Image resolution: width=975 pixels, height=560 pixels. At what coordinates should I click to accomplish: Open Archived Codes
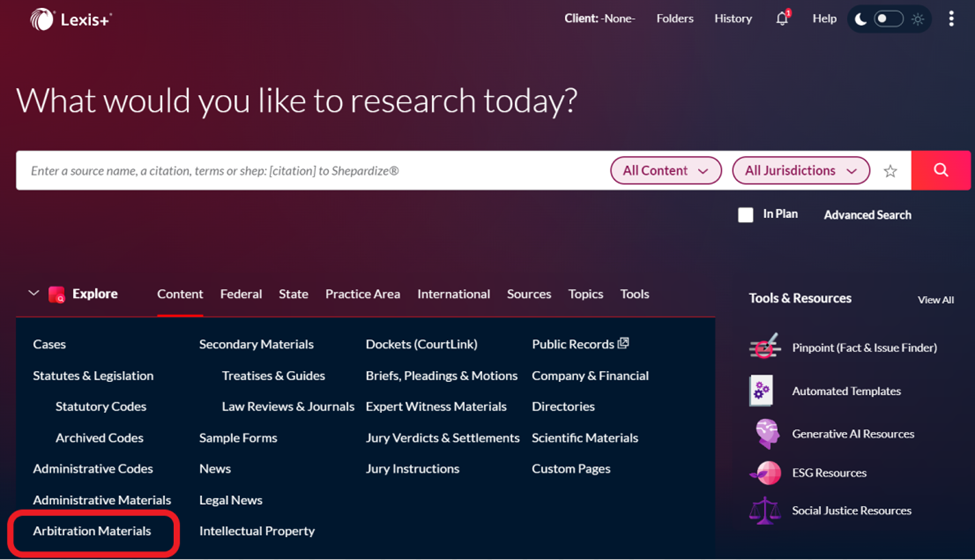click(99, 438)
